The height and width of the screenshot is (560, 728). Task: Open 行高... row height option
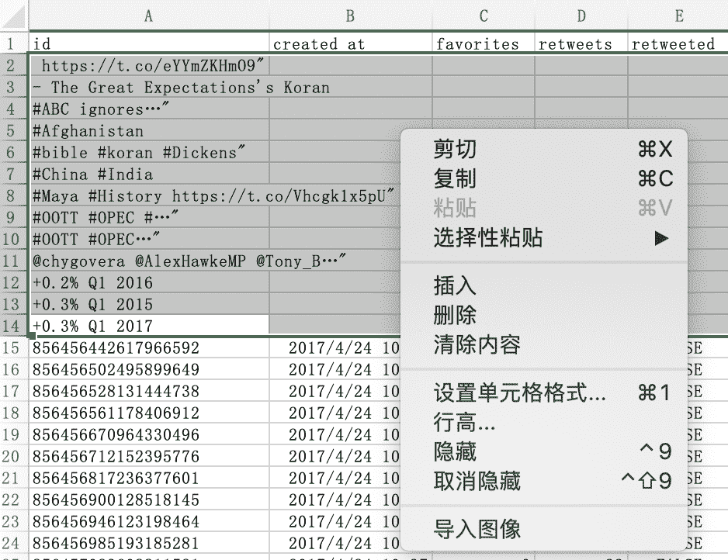[464, 422]
